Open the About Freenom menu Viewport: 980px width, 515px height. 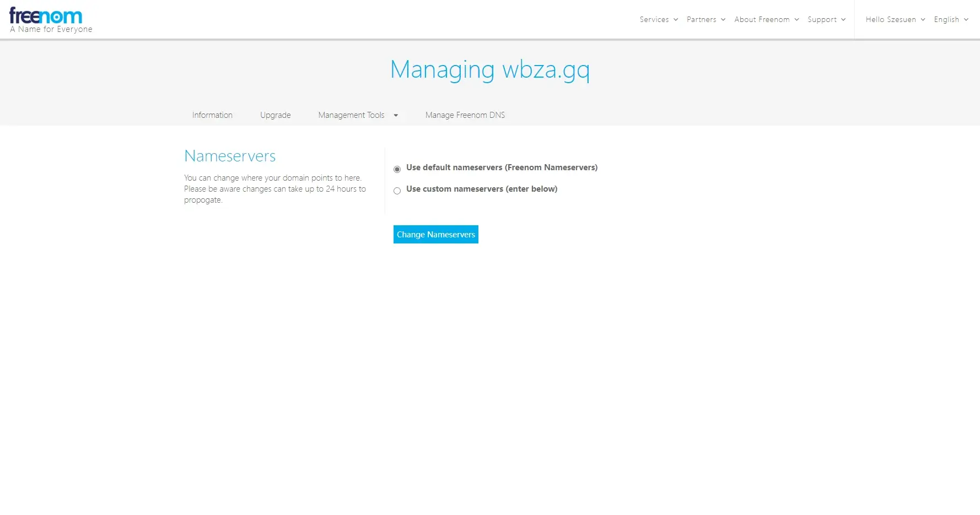click(762, 20)
